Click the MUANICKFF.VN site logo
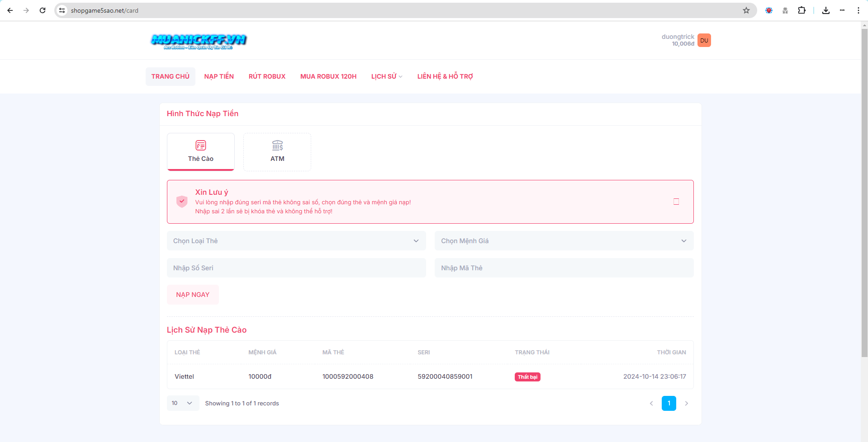 coord(199,41)
